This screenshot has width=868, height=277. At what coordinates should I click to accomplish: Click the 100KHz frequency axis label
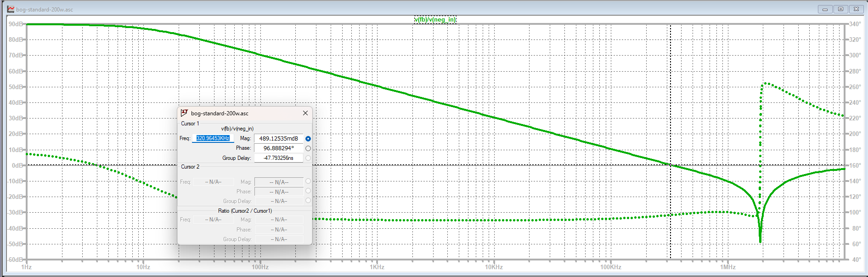[611, 267]
